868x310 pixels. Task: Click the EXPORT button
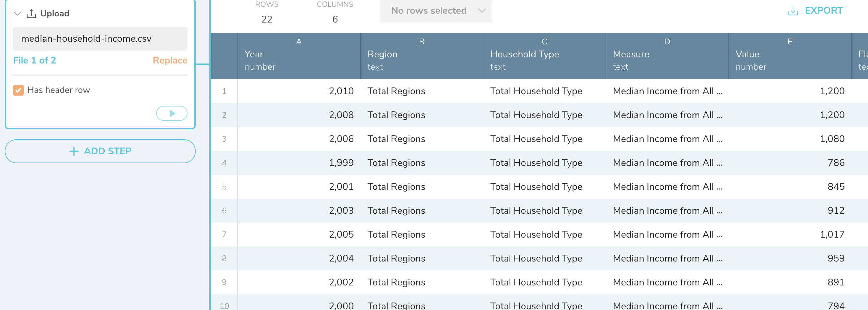(x=815, y=11)
